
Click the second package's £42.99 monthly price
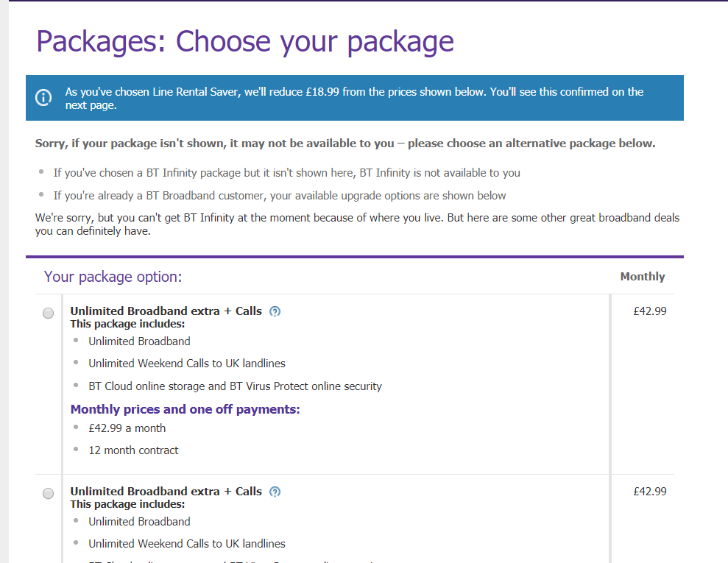pyautogui.click(x=649, y=492)
